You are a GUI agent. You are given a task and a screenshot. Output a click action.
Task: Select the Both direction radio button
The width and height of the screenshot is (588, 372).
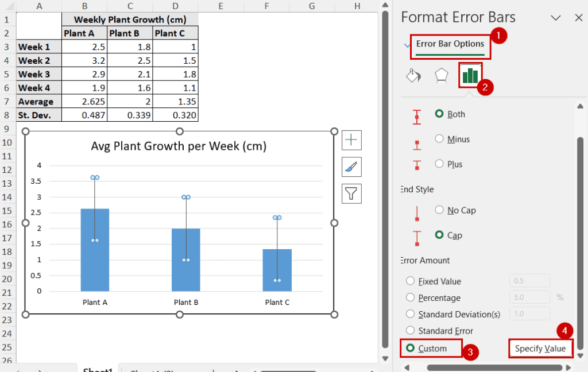[440, 114]
